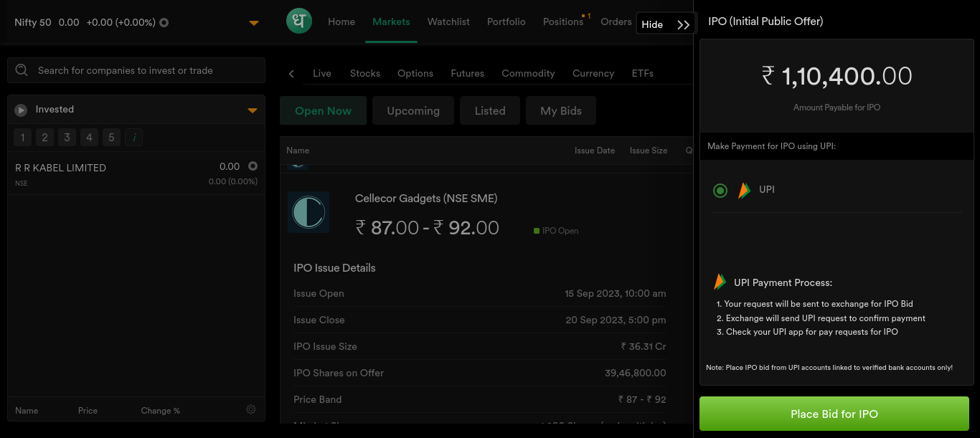Open watchlist info 'i' icon
This screenshot has height=438, width=980.
[133, 137]
